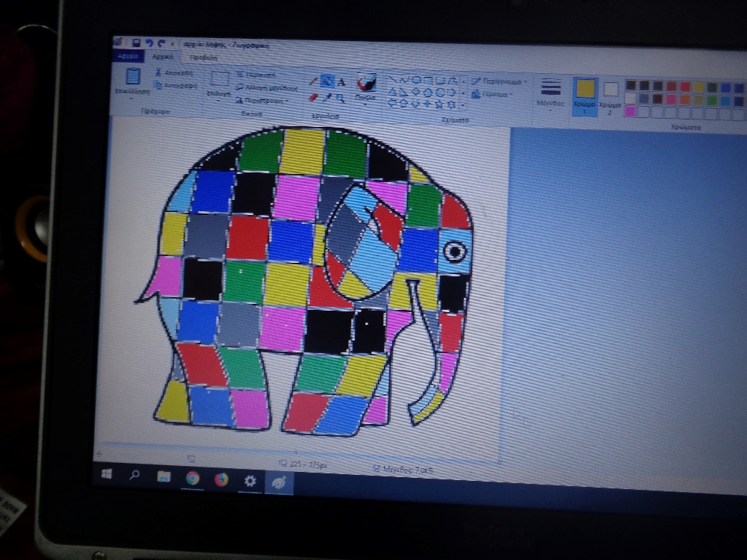The width and height of the screenshot is (747, 560).
Task: Cut selection with Αποκοπή
Action: tap(174, 73)
